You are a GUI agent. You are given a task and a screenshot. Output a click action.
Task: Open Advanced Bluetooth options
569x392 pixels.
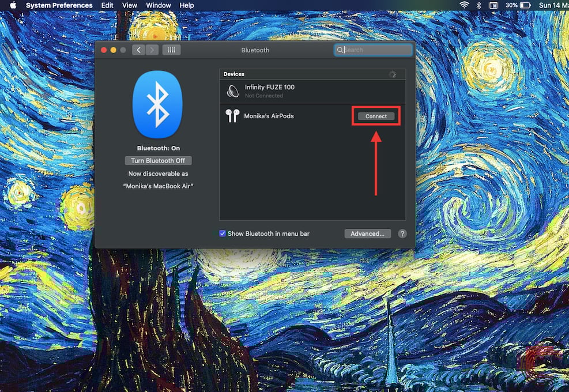click(x=367, y=233)
